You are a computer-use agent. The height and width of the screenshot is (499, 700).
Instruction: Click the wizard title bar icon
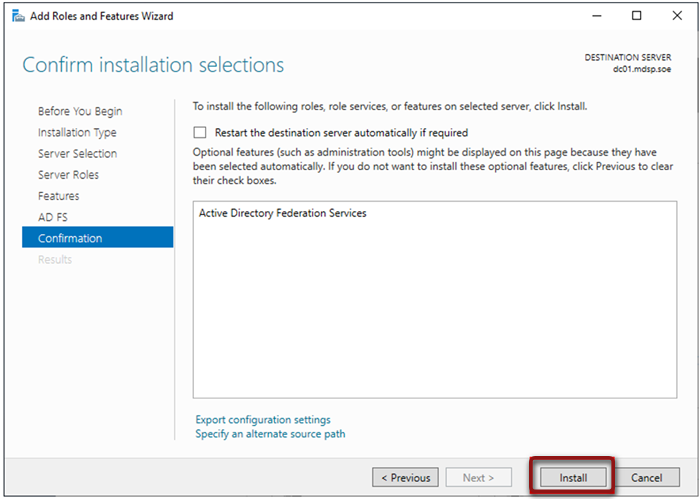point(18,16)
